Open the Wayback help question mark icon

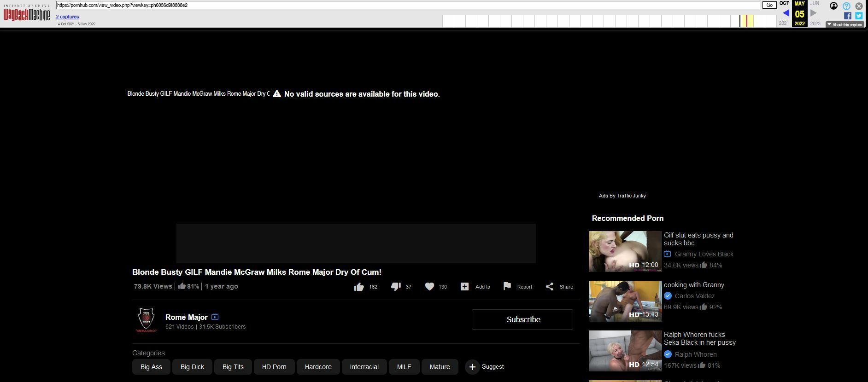(846, 6)
